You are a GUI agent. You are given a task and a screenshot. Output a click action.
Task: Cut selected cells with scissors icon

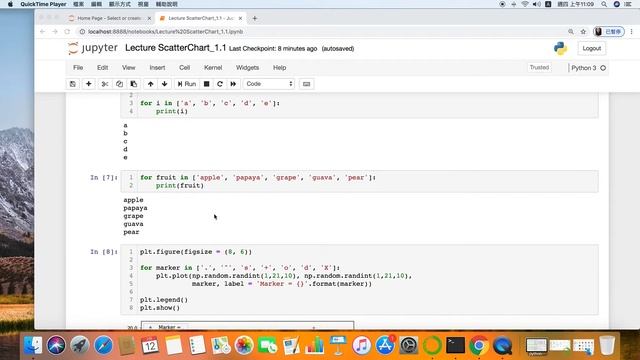tap(105, 84)
